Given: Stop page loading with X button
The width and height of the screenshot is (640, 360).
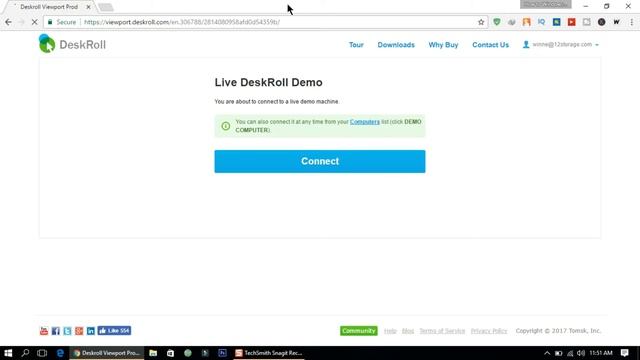Looking at the screenshot, I should [x=34, y=22].
